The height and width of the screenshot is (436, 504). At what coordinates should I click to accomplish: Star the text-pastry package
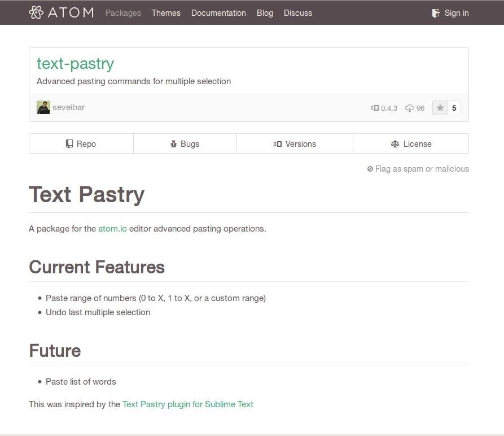coord(440,108)
